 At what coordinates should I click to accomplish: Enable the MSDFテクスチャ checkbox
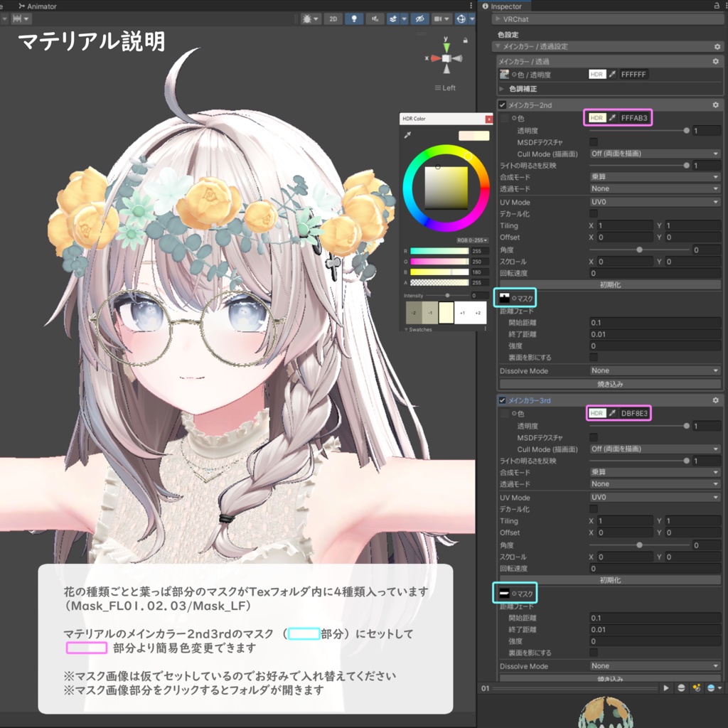pyautogui.click(x=593, y=142)
